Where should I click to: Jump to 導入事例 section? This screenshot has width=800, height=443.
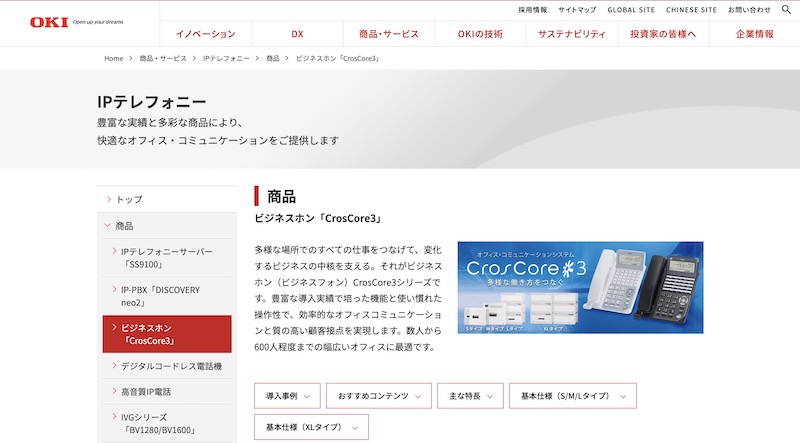[287, 396]
